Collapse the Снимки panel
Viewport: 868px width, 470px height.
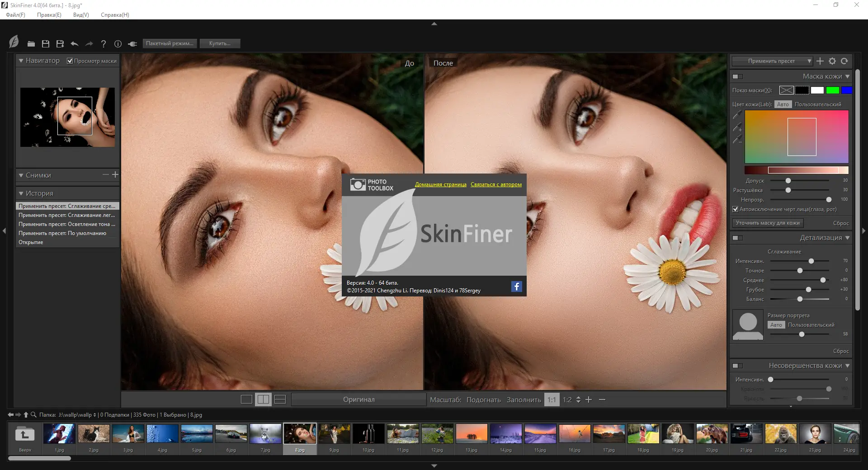point(21,175)
